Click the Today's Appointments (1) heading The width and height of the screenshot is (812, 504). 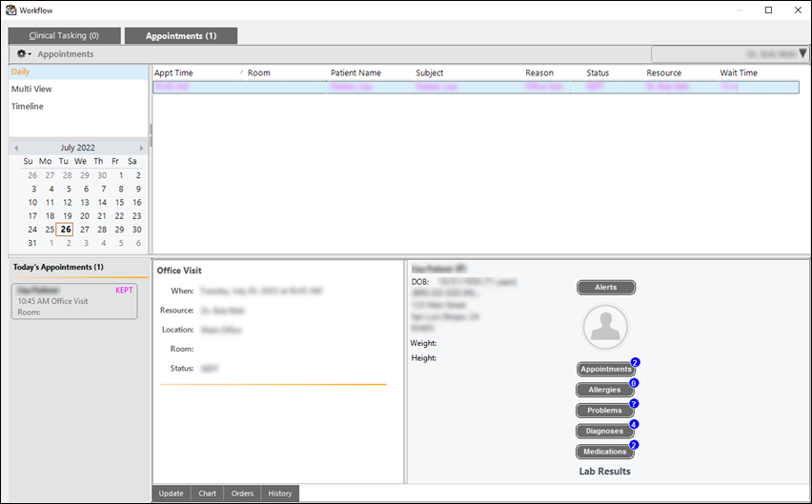point(58,267)
